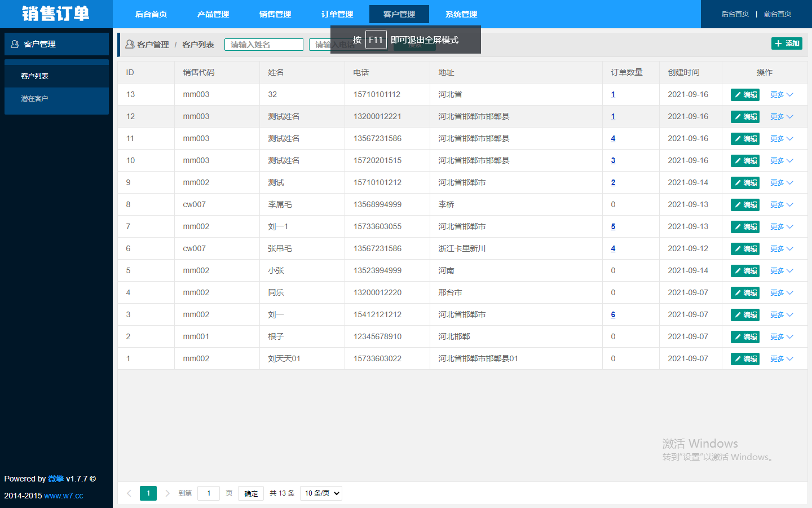The image size is (812, 508).
Task: Open the 产品管理 menu
Action: 213,14
